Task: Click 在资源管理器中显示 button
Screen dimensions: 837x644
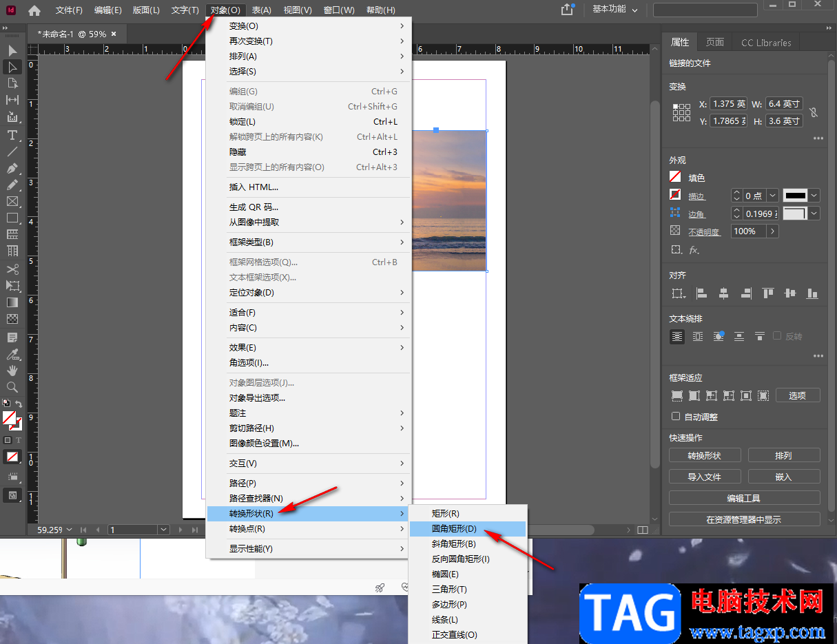Action: pos(745,520)
